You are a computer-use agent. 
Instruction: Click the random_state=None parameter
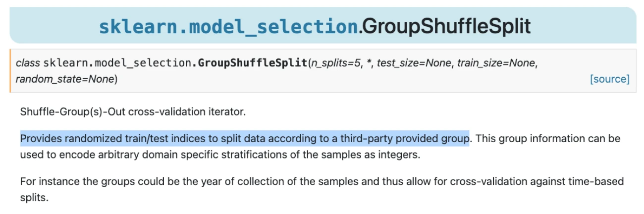coord(65,79)
